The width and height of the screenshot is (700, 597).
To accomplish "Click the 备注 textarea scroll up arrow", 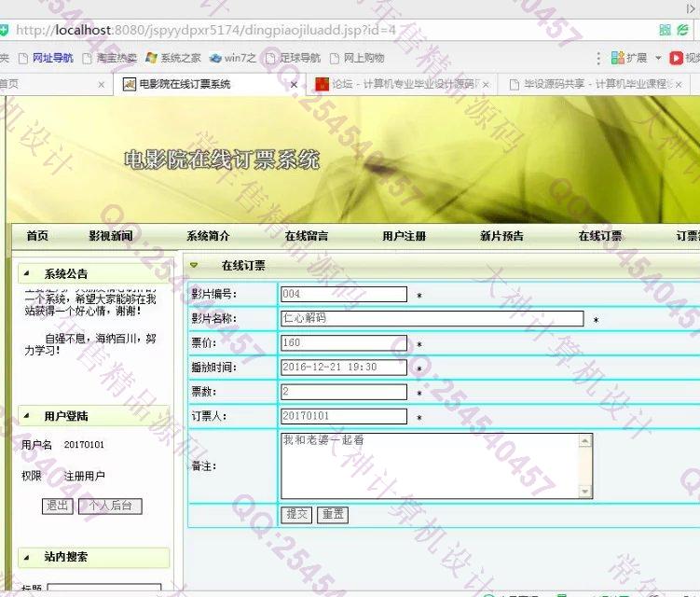I will tap(584, 441).
